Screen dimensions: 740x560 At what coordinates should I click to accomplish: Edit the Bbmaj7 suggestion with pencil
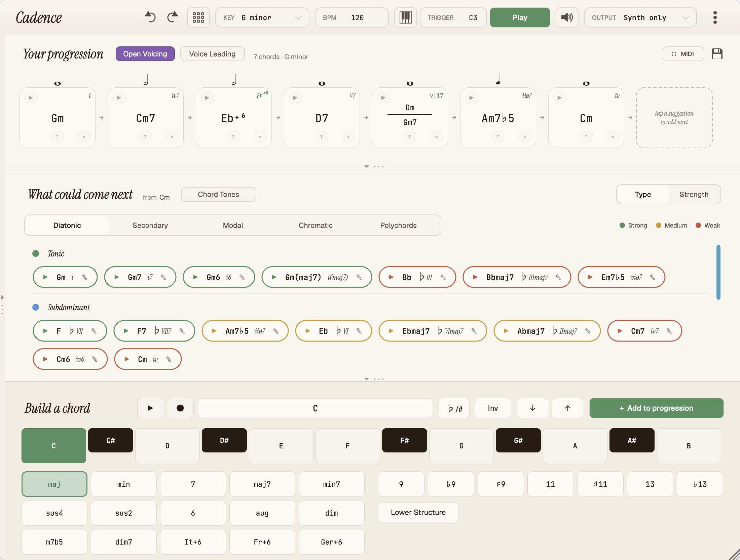point(558,277)
